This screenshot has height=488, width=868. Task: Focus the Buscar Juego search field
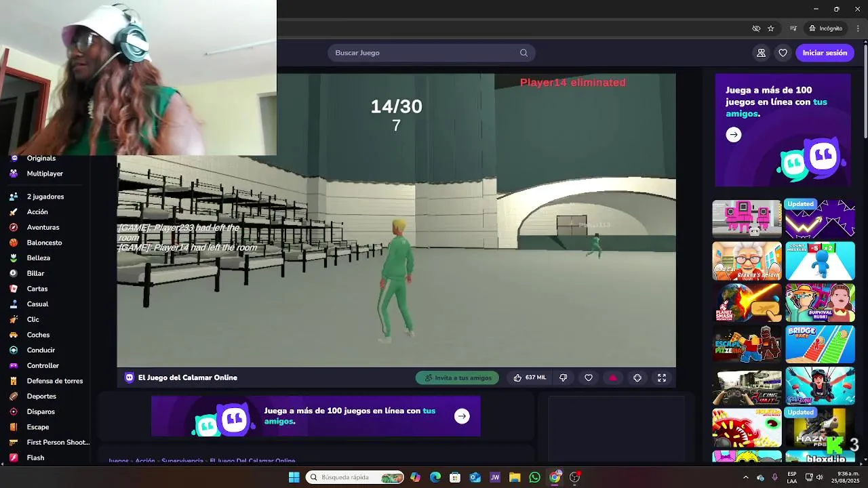[x=431, y=53]
